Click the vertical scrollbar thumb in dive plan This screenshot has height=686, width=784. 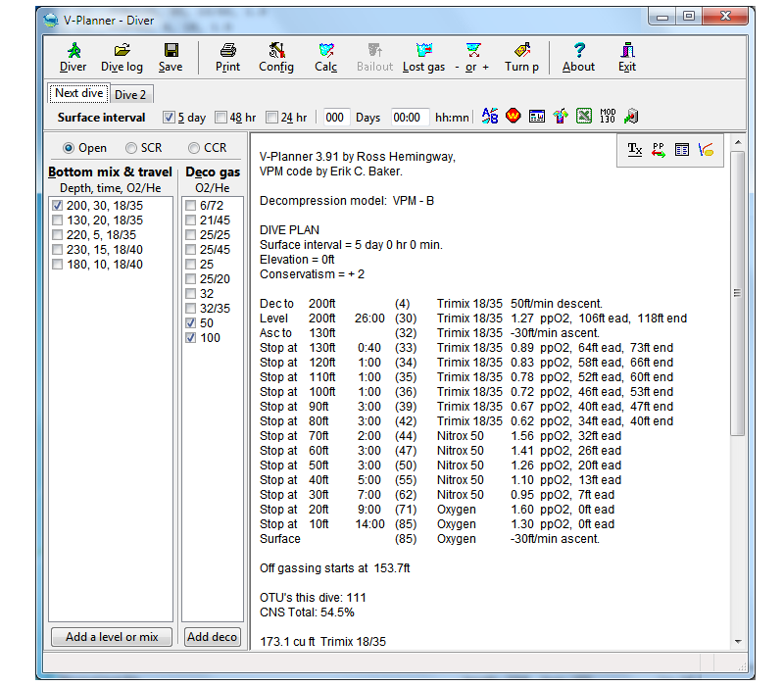pos(738,293)
